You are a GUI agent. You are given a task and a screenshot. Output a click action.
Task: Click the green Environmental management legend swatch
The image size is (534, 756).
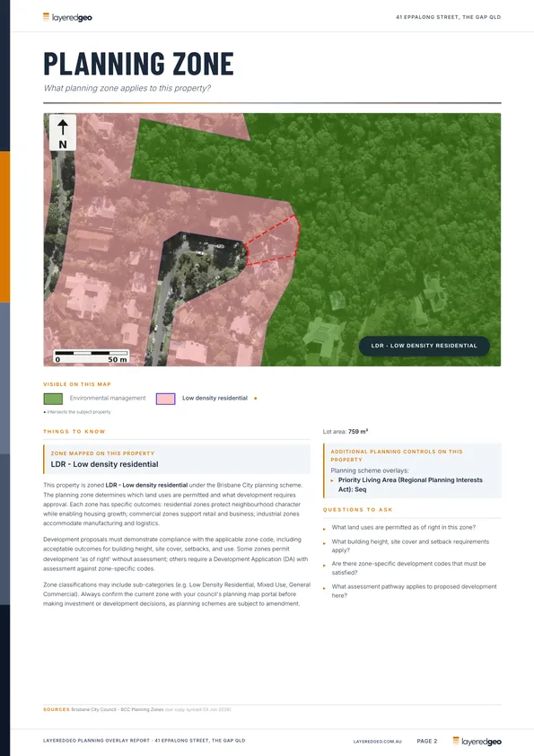[53, 399]
